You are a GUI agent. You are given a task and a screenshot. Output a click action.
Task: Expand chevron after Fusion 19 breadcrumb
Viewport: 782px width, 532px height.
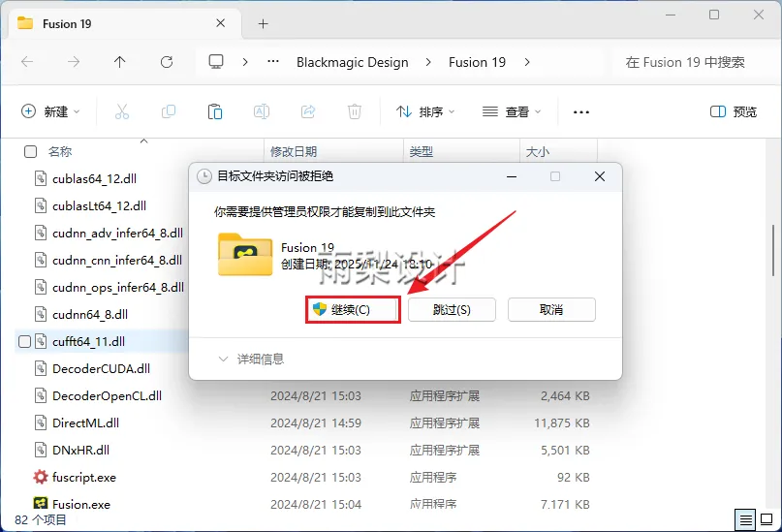(x=527, y=62)
